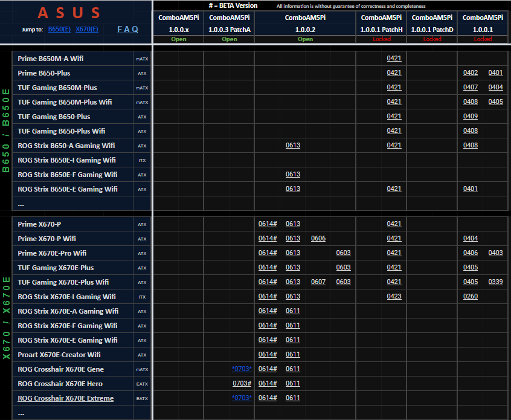Screen dimensions: 511x420
Task: Open BIOS 0403 for Prime X670E-Pro Wifi
Action: click(x=495, y=253)
